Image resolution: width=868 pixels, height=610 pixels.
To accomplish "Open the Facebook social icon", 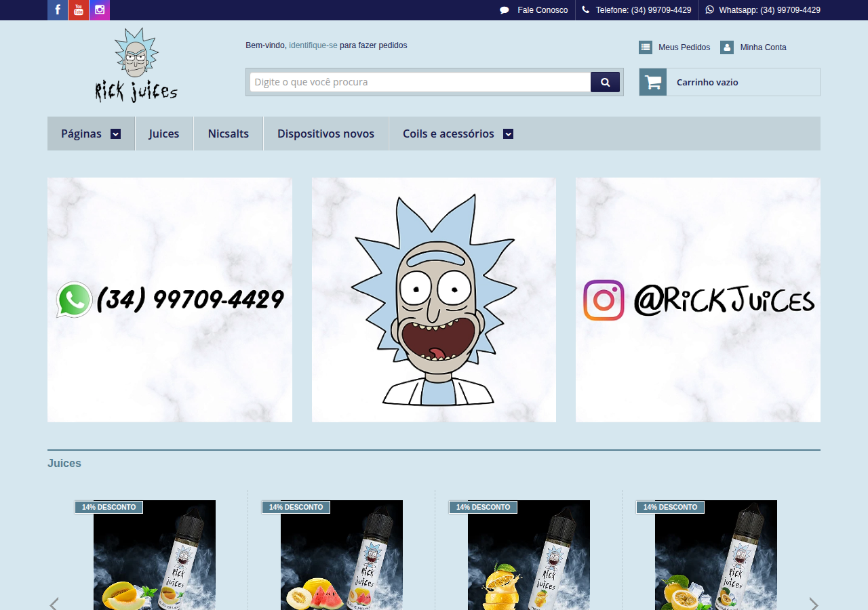I will coord(58,9).
